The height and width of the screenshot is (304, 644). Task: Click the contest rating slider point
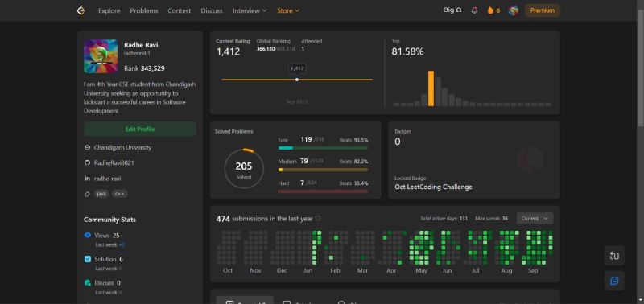tap(297, 80)
